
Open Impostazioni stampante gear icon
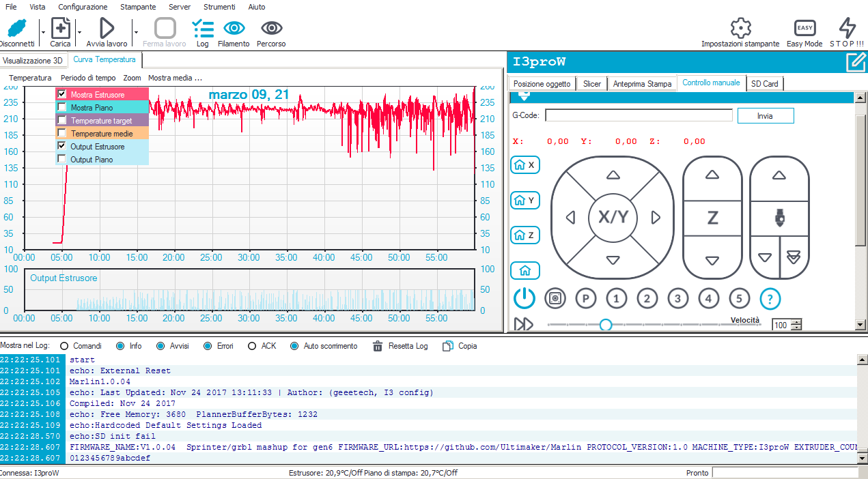click(740, 29)
